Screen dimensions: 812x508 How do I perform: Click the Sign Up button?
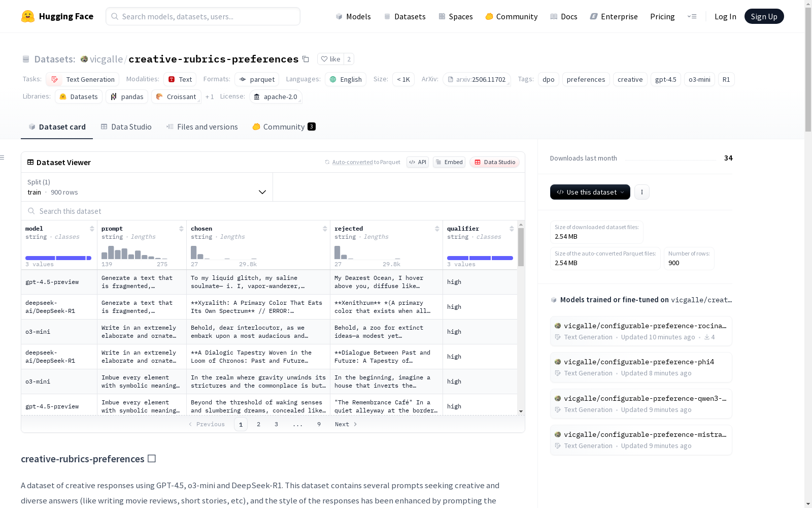coord(764,16)
